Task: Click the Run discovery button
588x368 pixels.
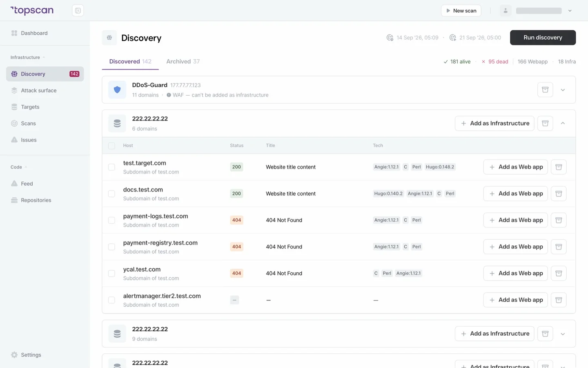Action: coord(543,38)
